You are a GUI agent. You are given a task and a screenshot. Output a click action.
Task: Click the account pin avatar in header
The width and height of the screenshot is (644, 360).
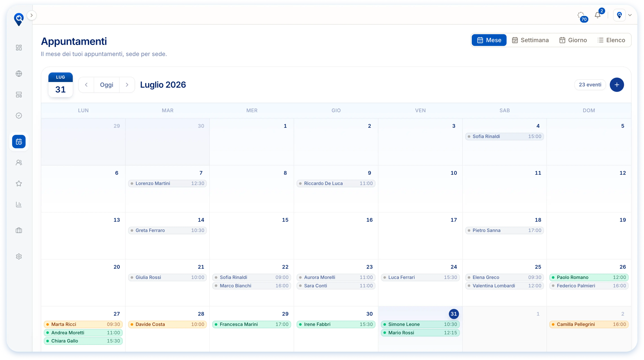point(619,15)
